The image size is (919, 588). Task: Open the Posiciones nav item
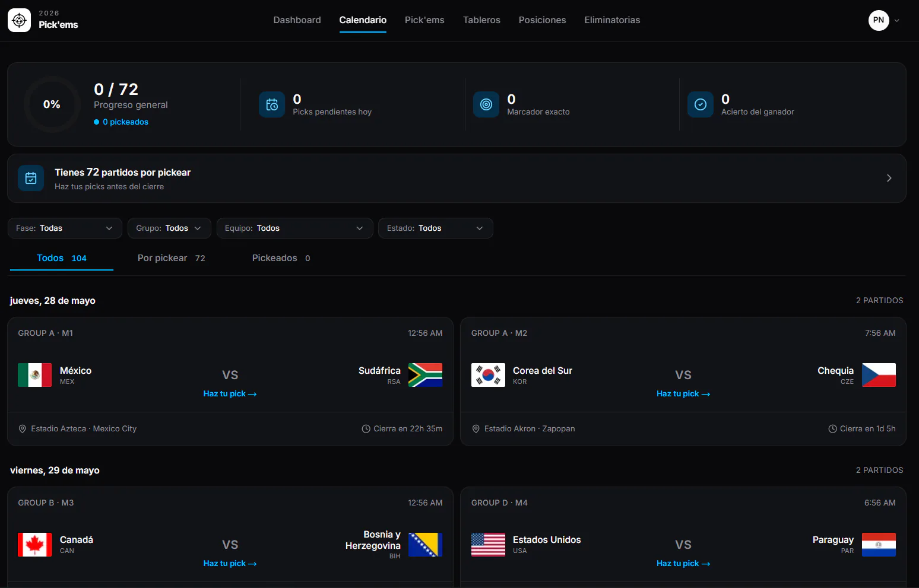point(542,20)
